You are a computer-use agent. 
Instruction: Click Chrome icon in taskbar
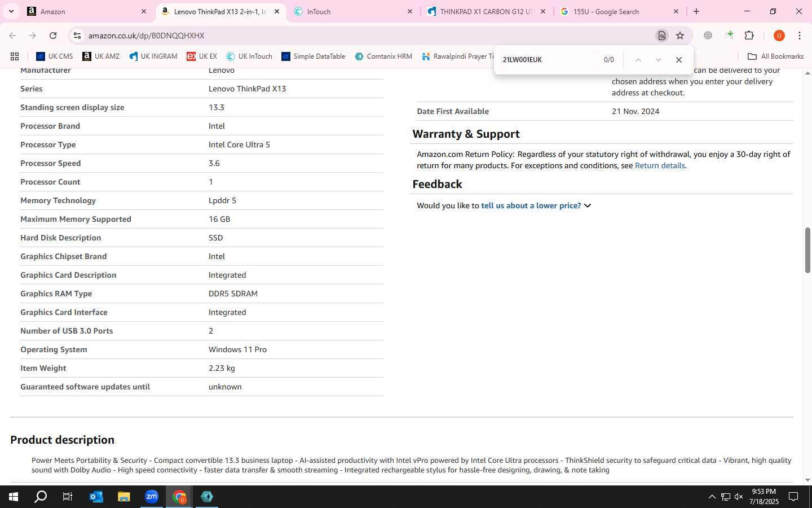179,497
